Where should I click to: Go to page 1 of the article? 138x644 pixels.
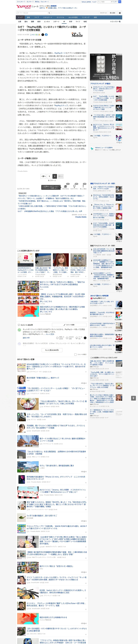tap(49, 176)
